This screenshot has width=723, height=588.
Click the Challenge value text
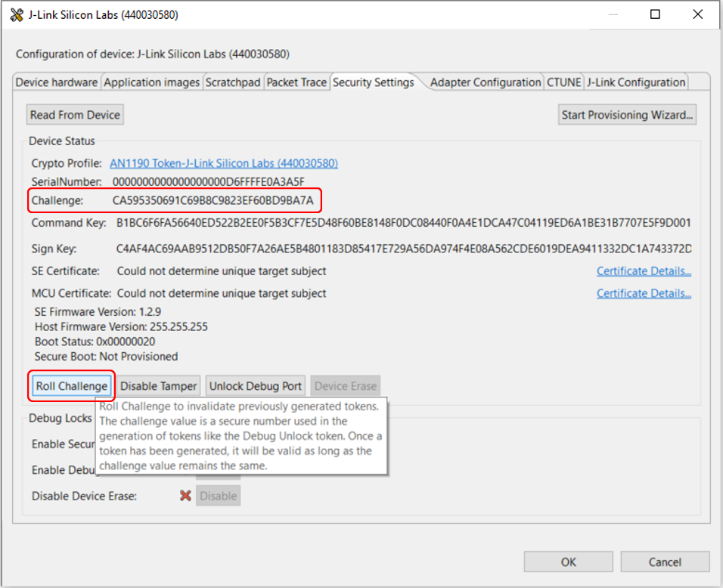213,201
